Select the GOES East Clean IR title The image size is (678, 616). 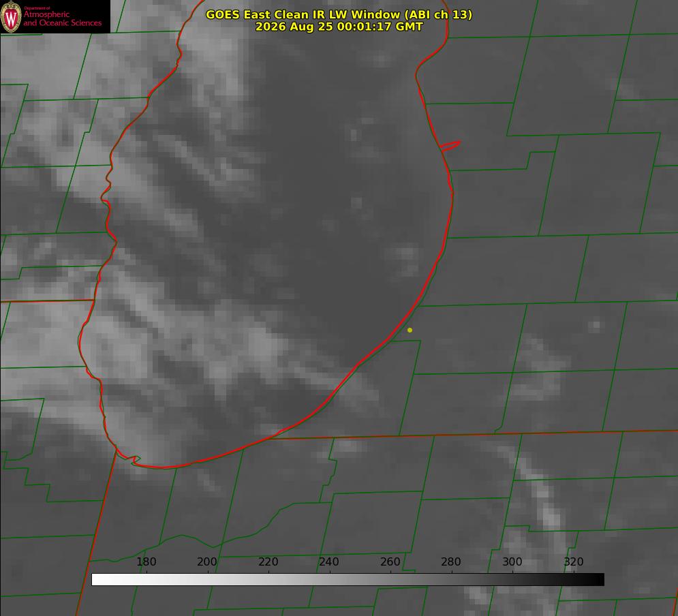[x=339, y=14]
